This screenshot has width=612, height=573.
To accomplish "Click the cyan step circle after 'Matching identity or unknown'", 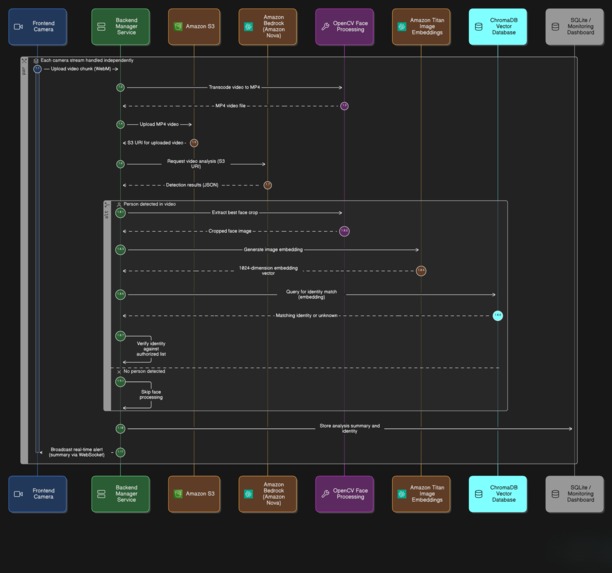I will point(498,315).
